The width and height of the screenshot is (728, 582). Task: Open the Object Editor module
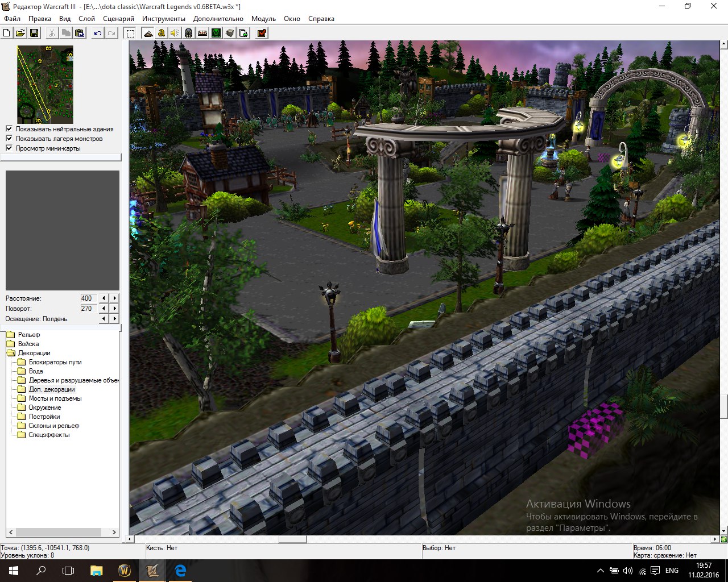click(189, 33)
